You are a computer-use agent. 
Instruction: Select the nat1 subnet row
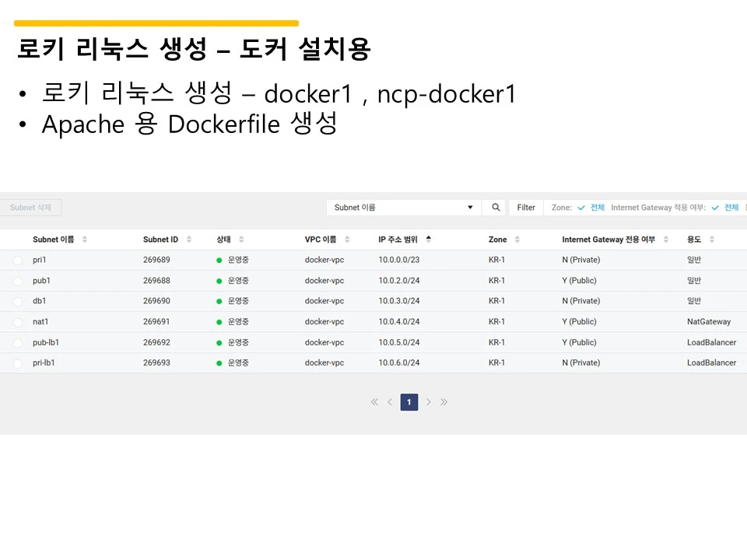[17, 321]
